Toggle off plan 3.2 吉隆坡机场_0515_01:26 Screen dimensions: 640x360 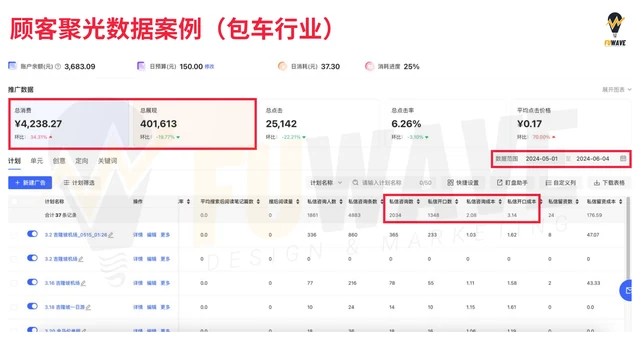coord(32,234)
